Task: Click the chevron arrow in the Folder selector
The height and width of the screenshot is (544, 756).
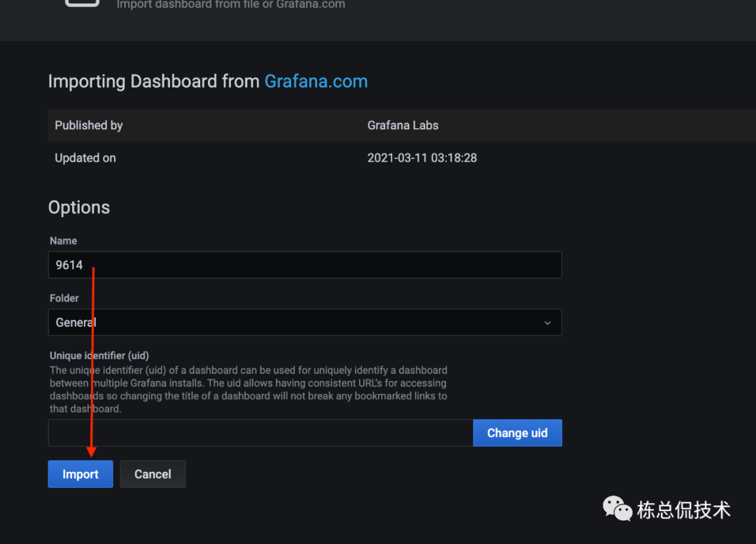Action: click(547, 323)
